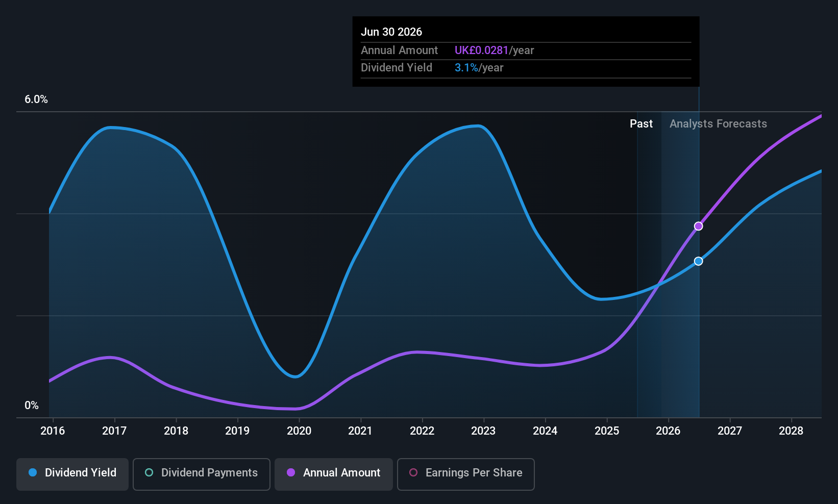The height and width of the screenshot is (504, 838).
Task: Click the 2028 x-axis label
Action: point(791,431)
